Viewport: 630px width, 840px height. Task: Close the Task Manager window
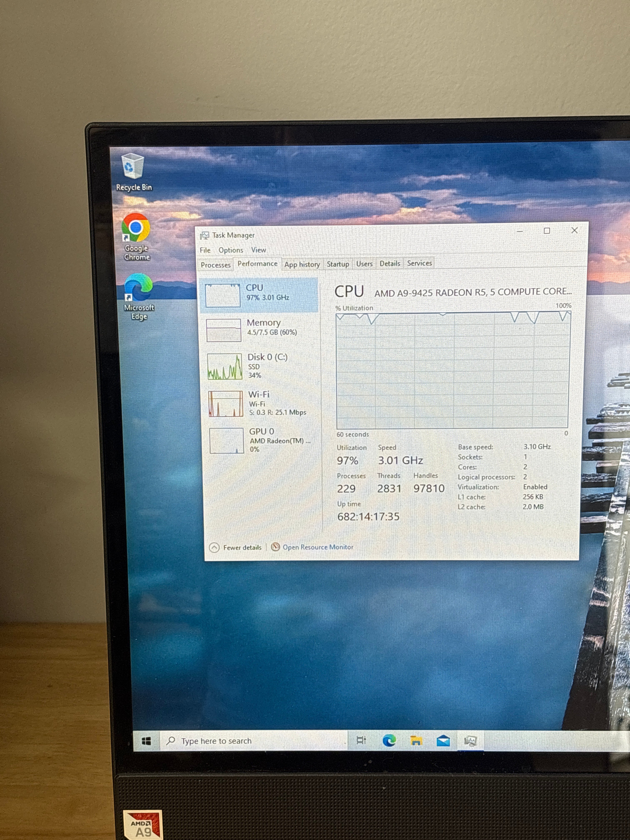575,230
